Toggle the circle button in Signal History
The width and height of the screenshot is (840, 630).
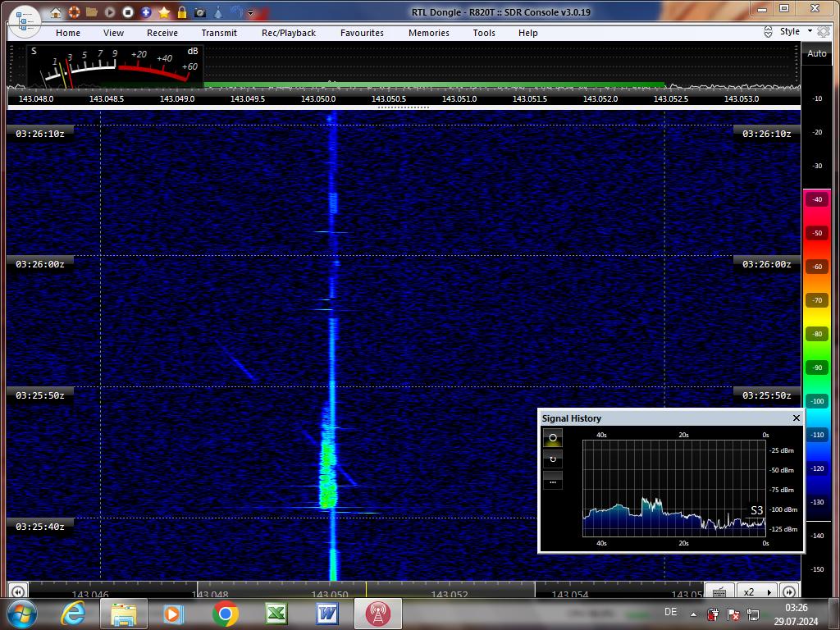point(553,438)
